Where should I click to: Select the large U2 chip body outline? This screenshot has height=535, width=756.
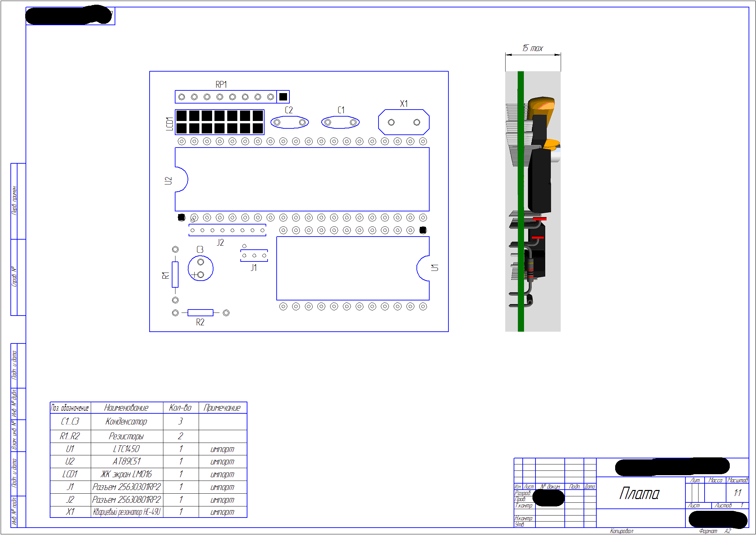(302, 179)
